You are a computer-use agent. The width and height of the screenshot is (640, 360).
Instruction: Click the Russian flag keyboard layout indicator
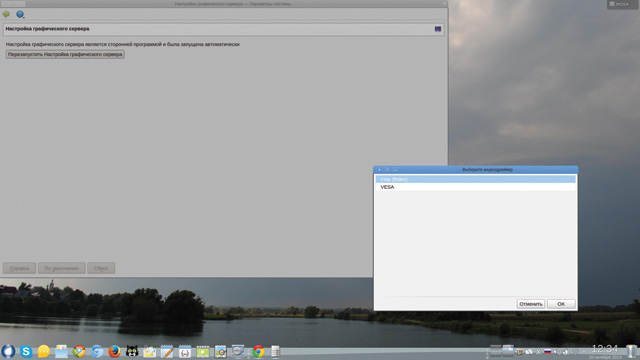548,351
